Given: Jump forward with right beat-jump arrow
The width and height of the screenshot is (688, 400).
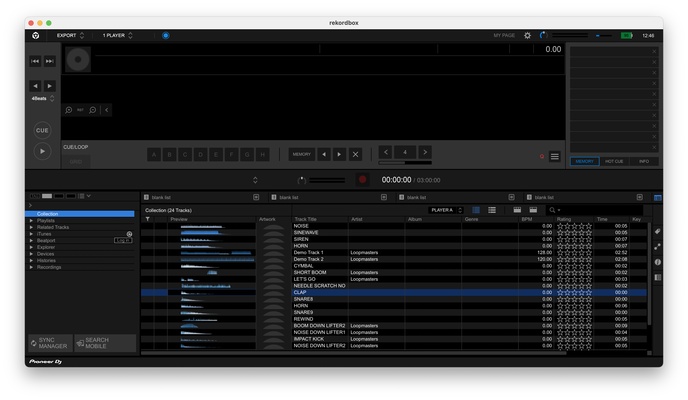Looking at the screenshot, I should pyautogui.click(x=50, y=86).
